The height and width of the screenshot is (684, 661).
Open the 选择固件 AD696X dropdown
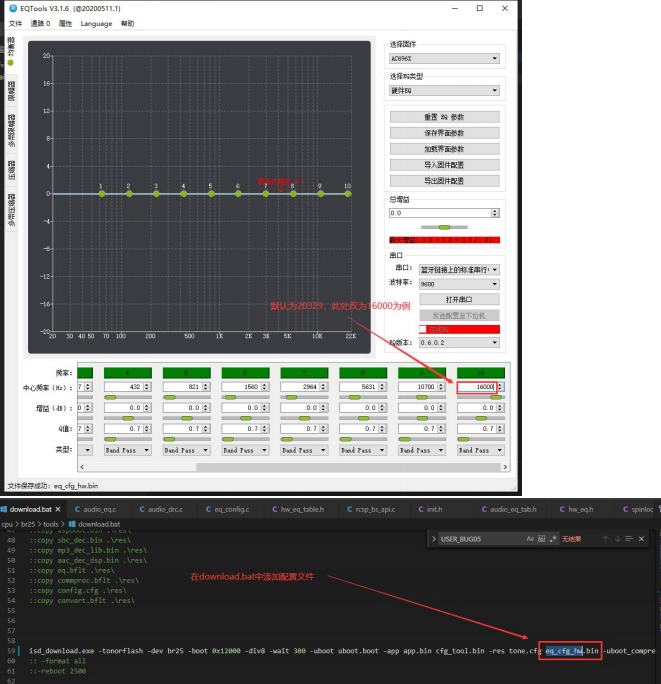[444, 58]
